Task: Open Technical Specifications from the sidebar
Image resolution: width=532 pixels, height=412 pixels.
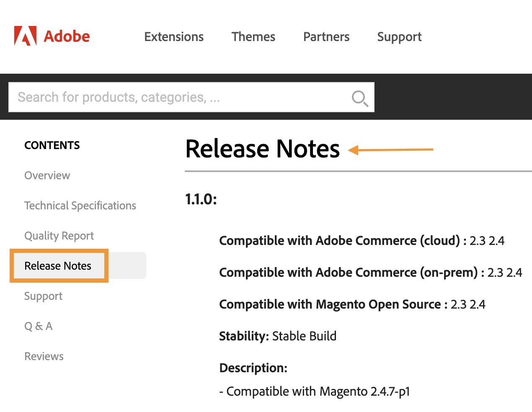Action: click(x=80, y=206)
